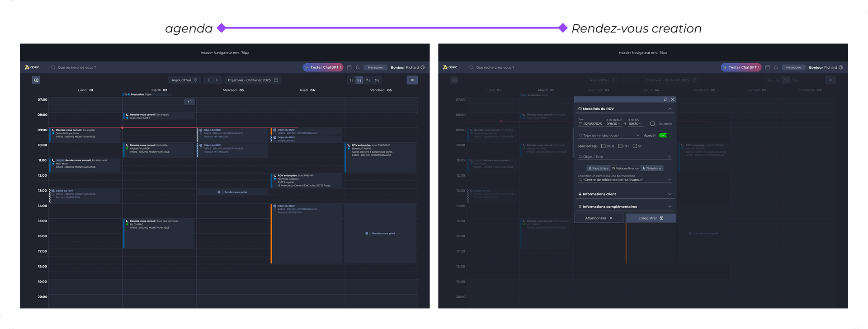Expand the Informations complémentaires section
Screen dimensions: 868x329
tap(624, 207)
